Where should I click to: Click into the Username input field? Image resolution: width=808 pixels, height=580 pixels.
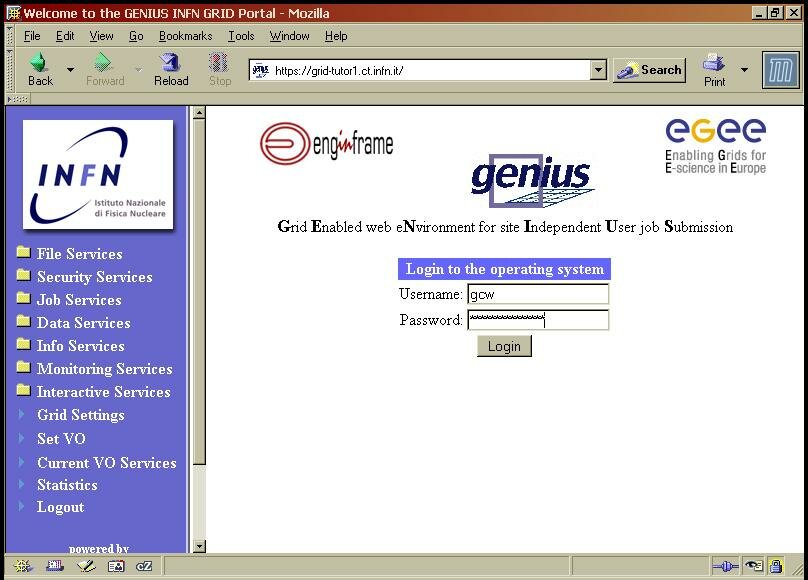(x=538, y=294)
